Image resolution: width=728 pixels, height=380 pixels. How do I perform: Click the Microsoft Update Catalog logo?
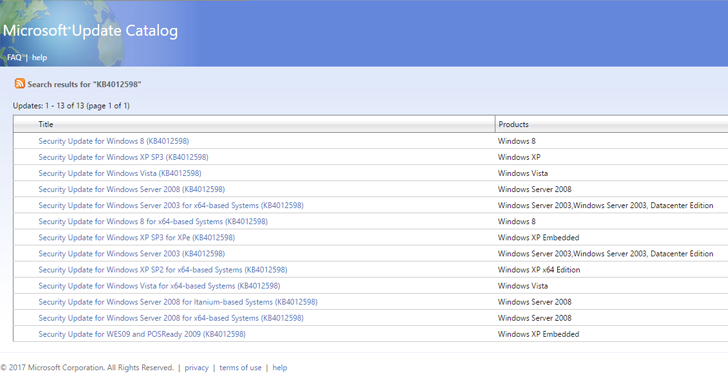(x=91, y=31)
